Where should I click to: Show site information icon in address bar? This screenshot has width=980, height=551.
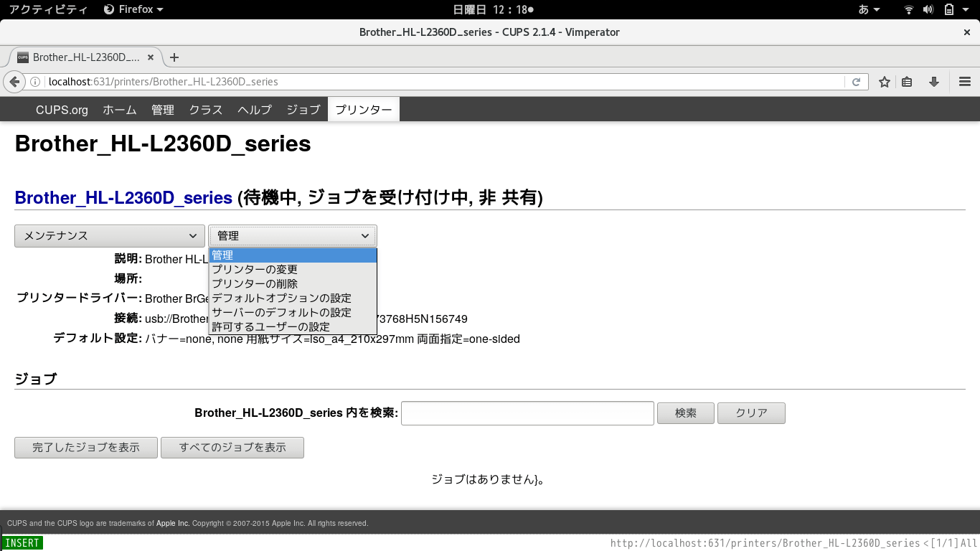coord(35,82)
